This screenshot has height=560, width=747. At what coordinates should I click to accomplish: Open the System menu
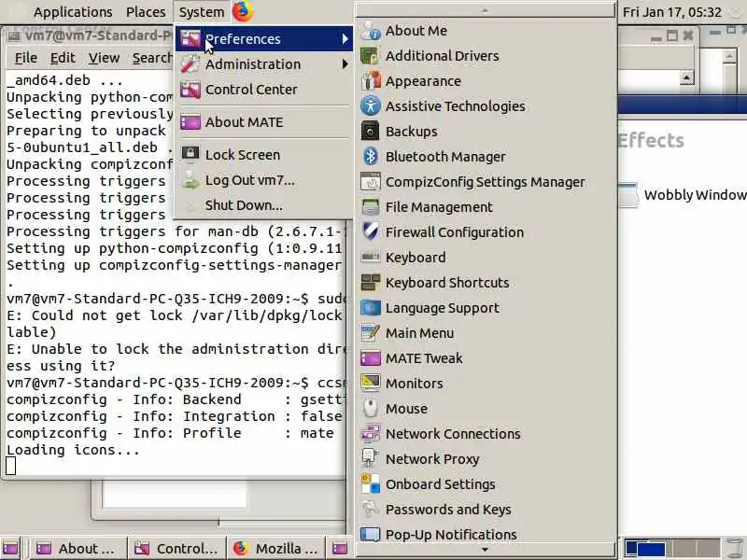coord(202,12)
